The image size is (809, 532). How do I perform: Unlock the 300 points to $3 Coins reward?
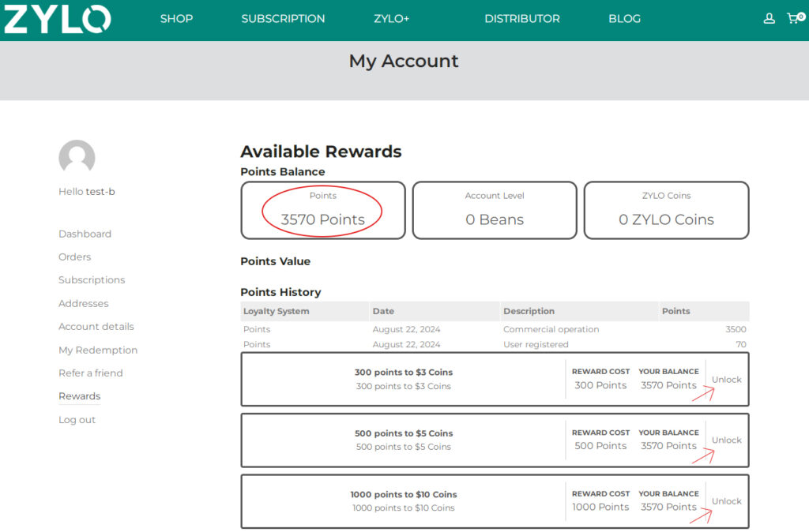[x=726, y=380]
